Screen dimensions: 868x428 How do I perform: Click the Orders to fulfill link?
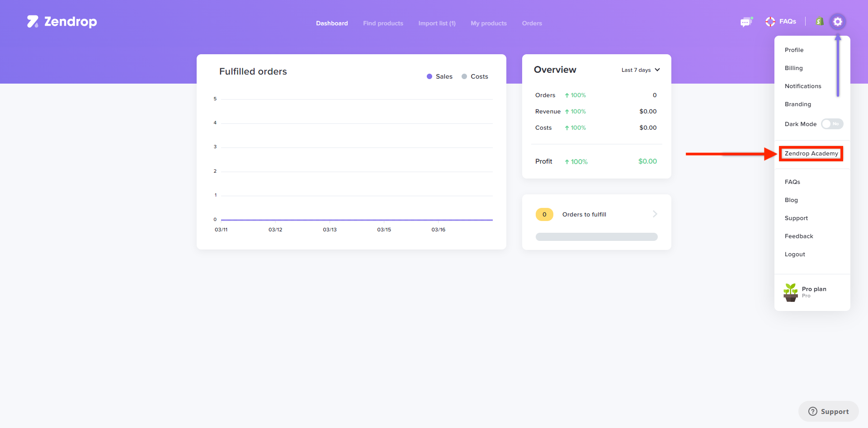click(584, 214)
